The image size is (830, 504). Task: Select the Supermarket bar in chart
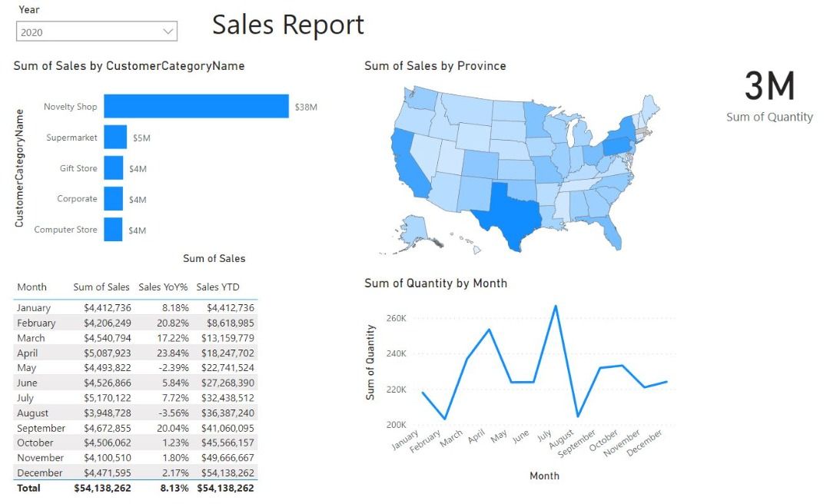point(115,137)
